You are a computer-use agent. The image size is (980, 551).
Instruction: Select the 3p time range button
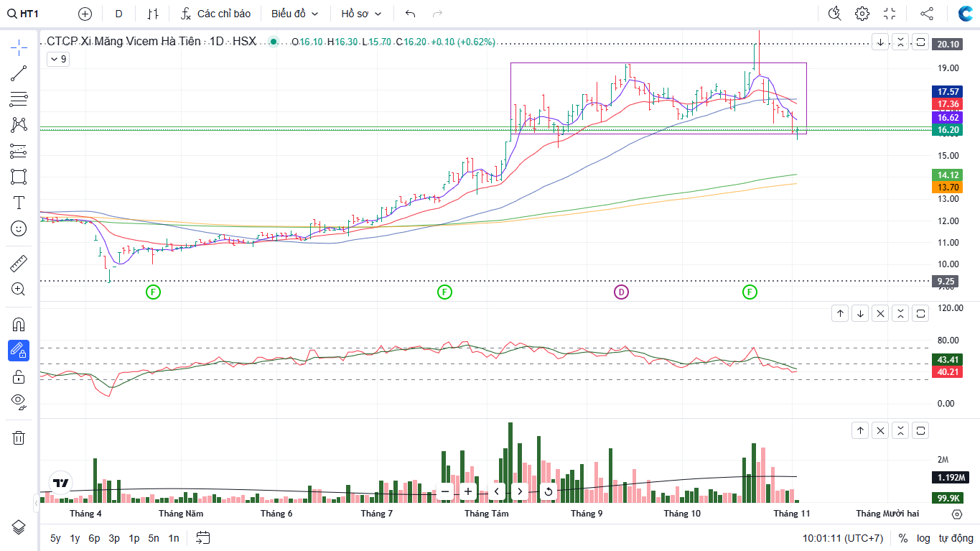pyautogui.click(x=114, y=538)
